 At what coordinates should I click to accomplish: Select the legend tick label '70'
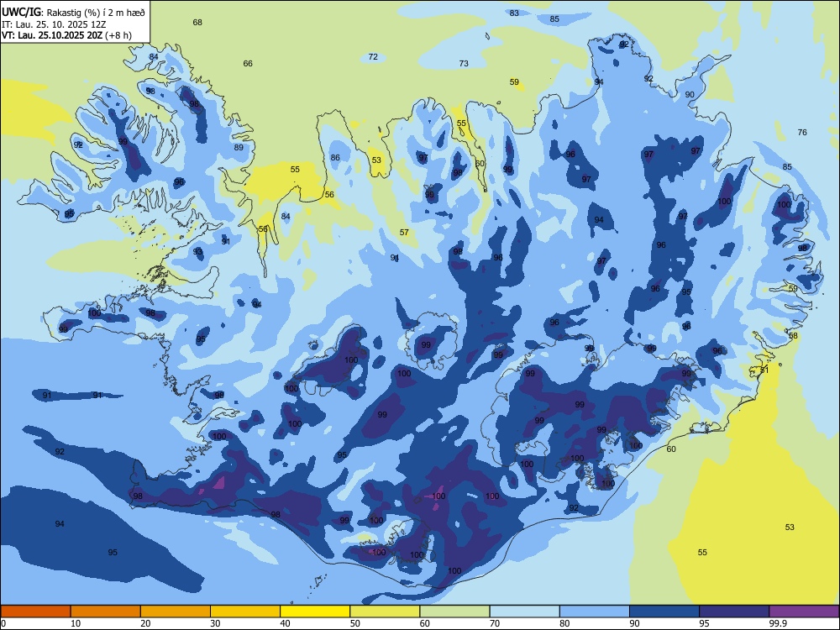coord(495,623)
